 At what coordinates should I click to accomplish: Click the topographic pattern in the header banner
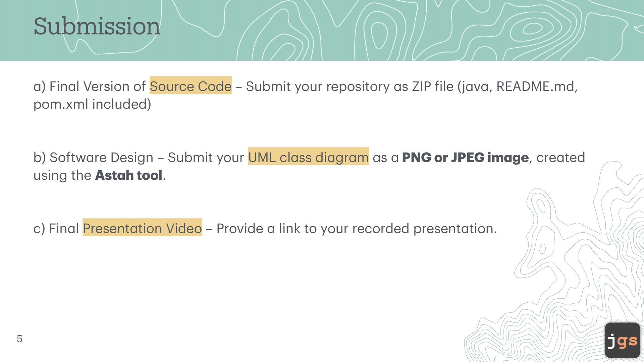click(x=436, y=30)
